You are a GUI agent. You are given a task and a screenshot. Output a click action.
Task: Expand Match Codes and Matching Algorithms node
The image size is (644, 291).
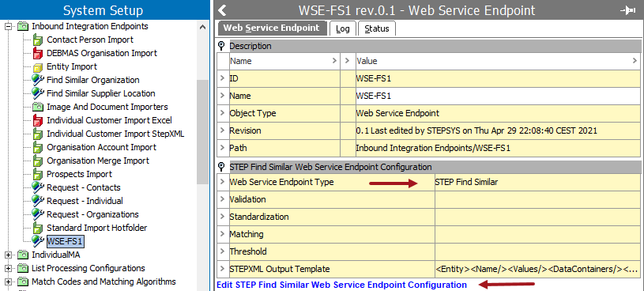pos(8,282)
